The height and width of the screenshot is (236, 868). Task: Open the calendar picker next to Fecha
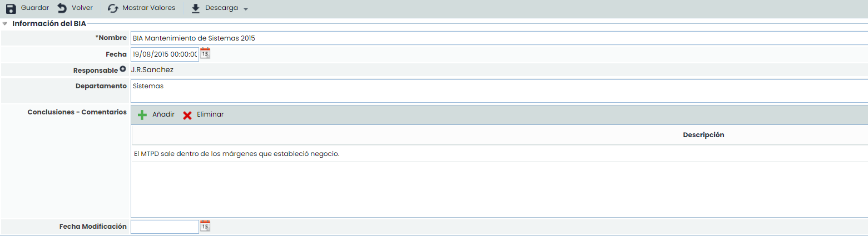tap(205, 54)
